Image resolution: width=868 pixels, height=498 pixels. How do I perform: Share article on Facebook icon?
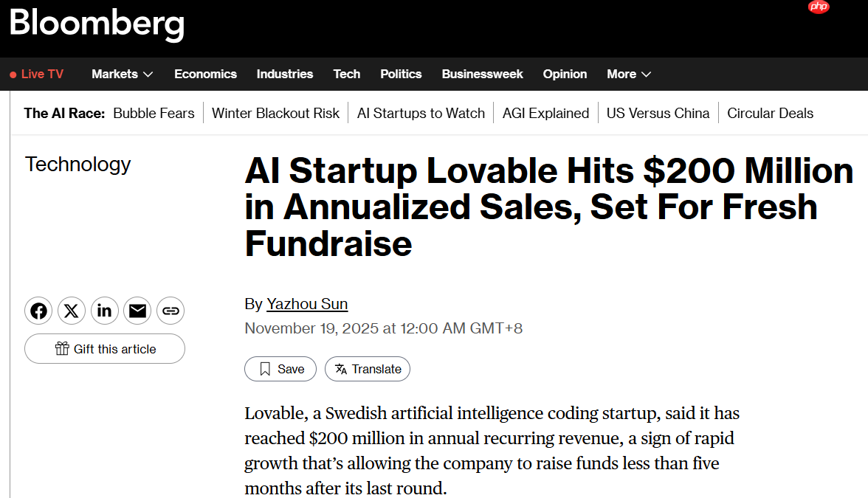click(x=38, y=311)
